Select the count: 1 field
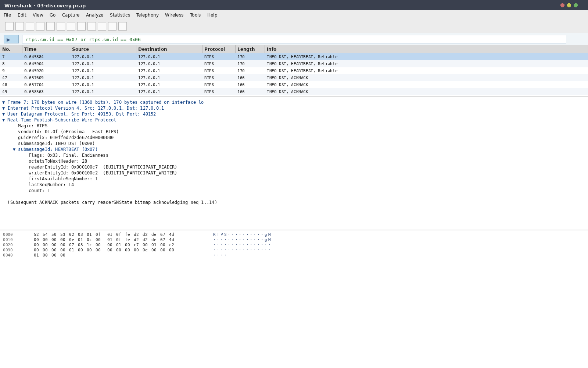The image size is (588, 368). 39,191
